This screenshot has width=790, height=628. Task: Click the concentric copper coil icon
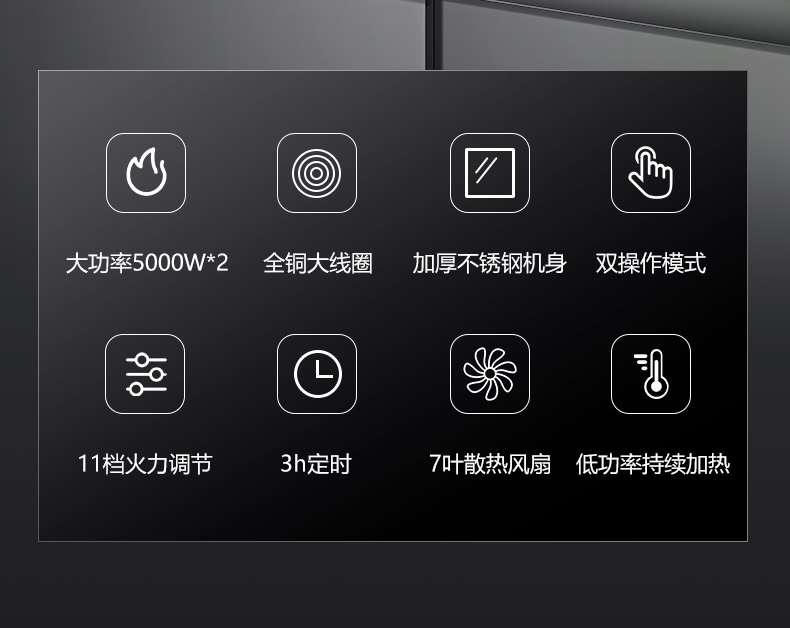click(316, 173)
